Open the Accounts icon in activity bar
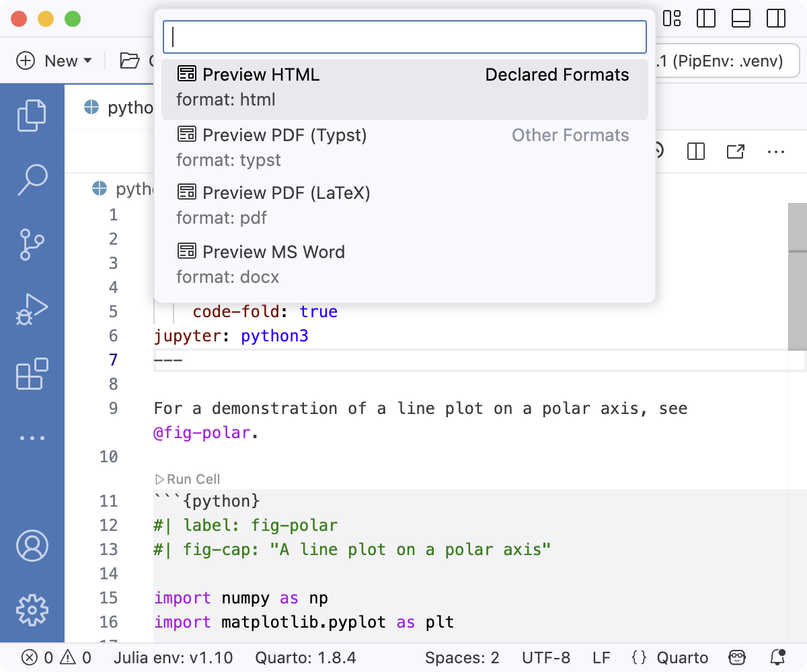The height and width of the screenshot is (672, 807). click(32, 546)
